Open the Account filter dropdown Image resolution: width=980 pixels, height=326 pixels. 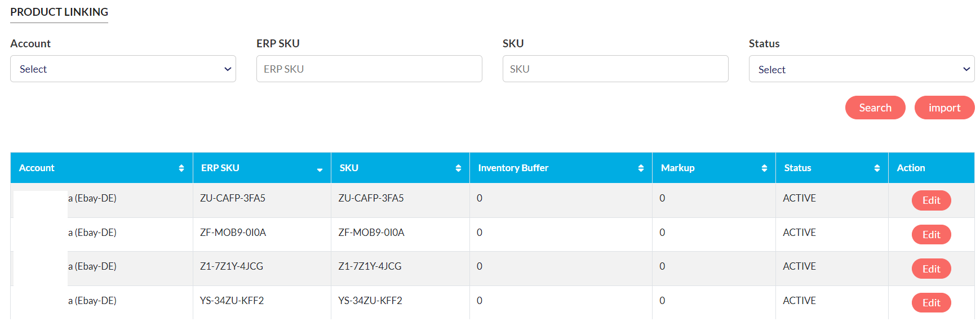click(123, 69)
